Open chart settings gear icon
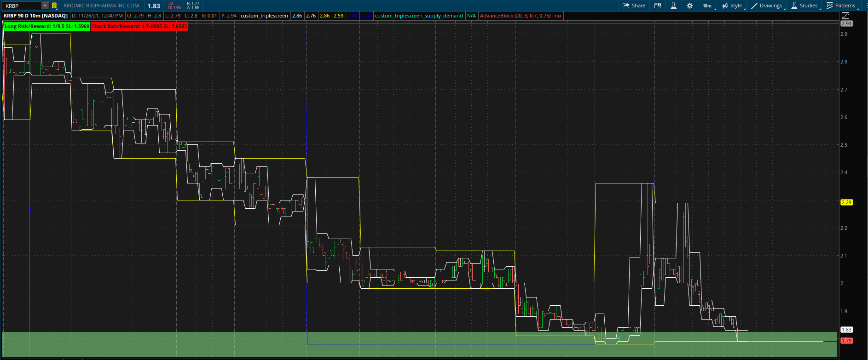Screen dimensions: 868x360 (x=689, y=6)
